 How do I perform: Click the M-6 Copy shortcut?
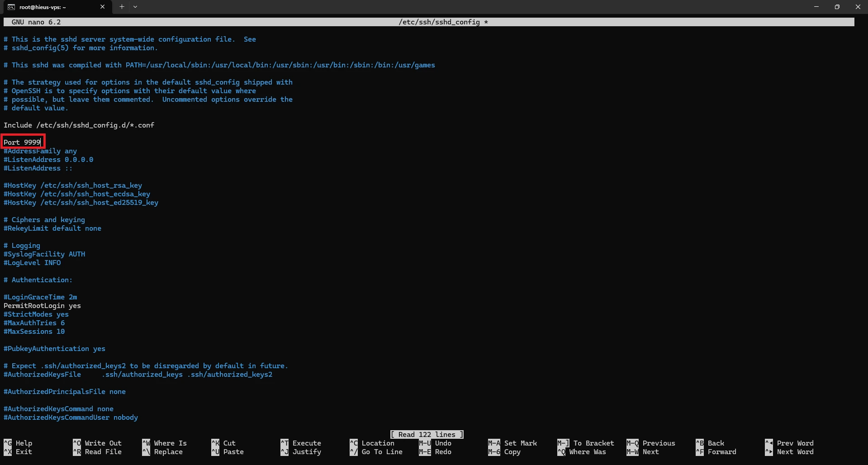coord(504,452)
